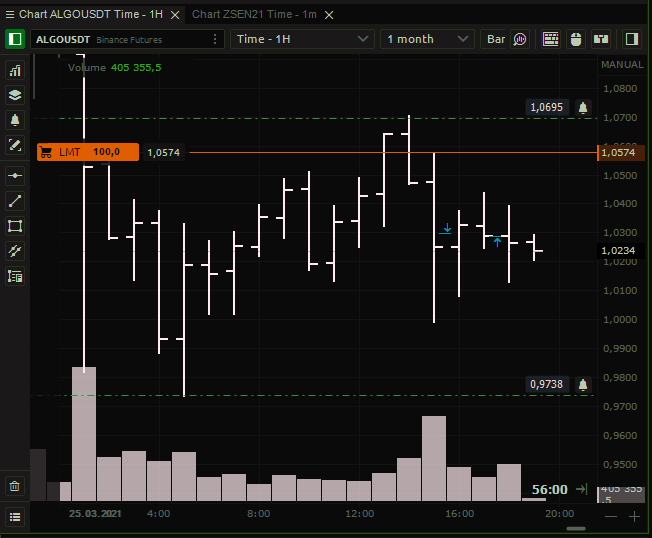Click the LMT 100,0 order label

tap(87, 152)
